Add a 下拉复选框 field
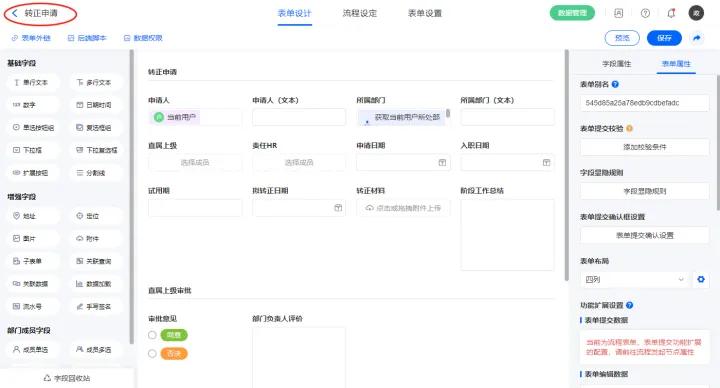This screenshot has height=388, width=720. tap(96, 150)
